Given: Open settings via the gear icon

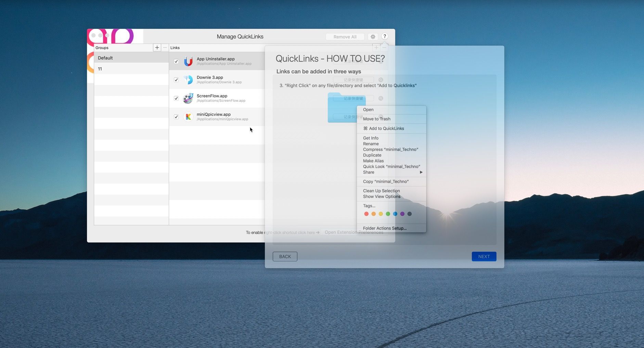Looking at the screenshot, I should point(373,37).
